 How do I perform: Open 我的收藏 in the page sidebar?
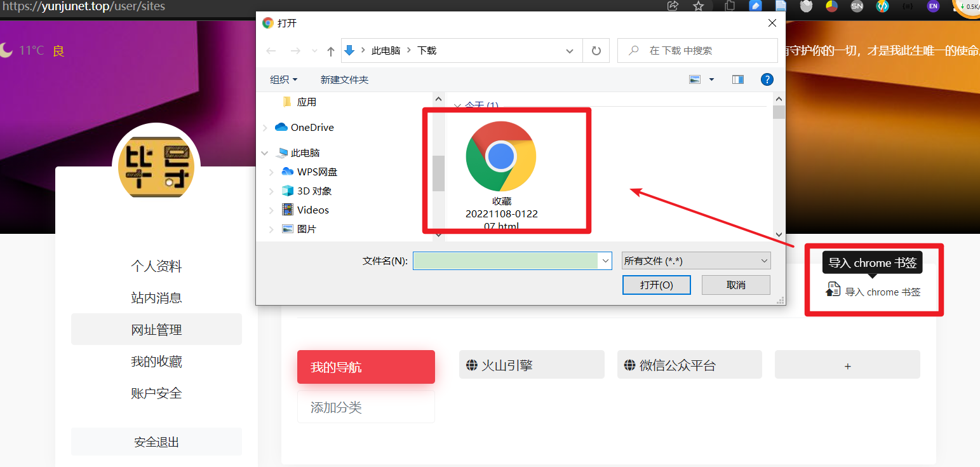coord(156,361)
